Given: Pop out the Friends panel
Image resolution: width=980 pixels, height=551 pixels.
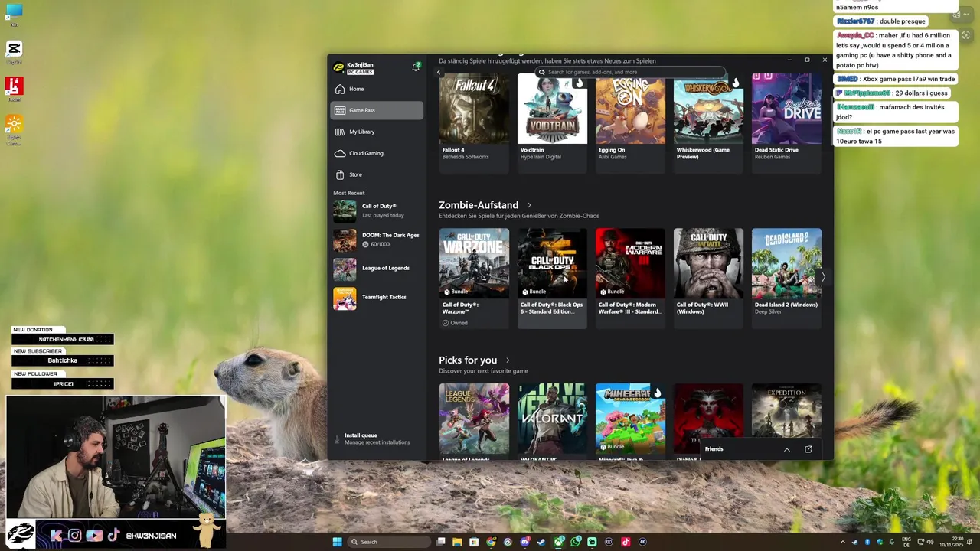Looking at the screenshot, I should pos(808,449).
